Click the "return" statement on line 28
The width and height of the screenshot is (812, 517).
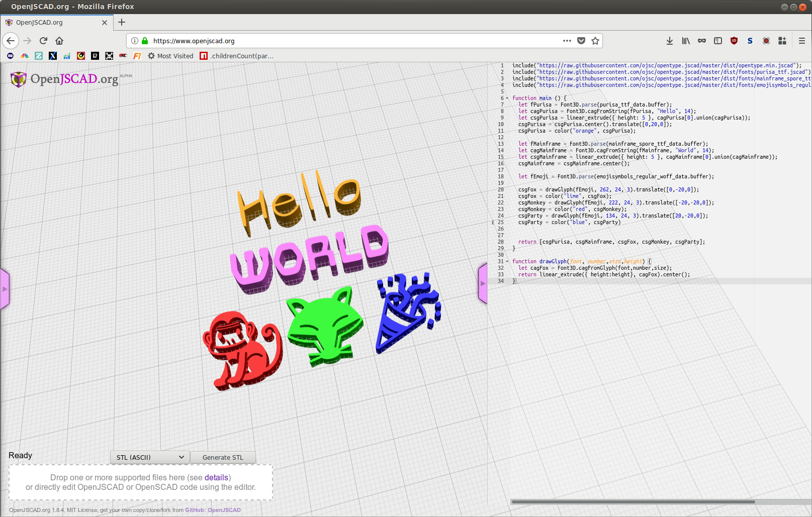[x=527, y=242]
